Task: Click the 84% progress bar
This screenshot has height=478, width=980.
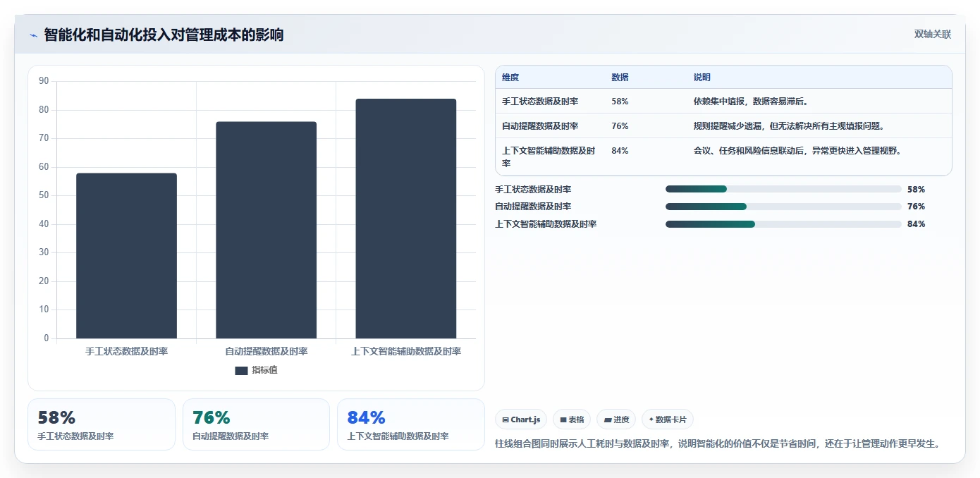Action: (x=783, y=224)
